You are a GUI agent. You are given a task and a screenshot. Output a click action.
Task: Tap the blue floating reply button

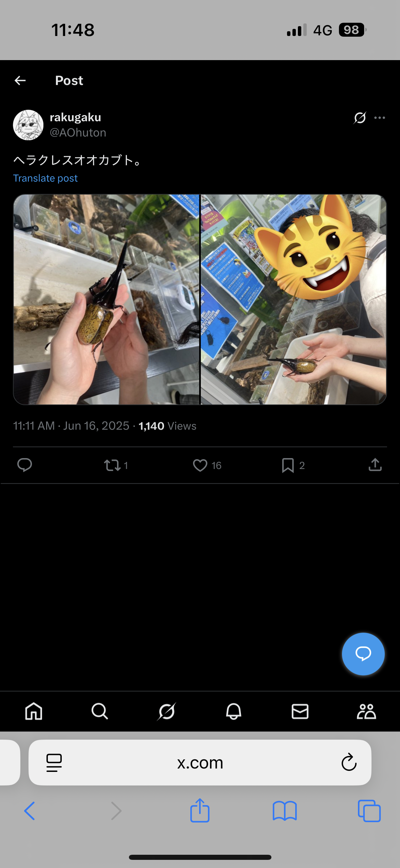[x=363, y=654]
